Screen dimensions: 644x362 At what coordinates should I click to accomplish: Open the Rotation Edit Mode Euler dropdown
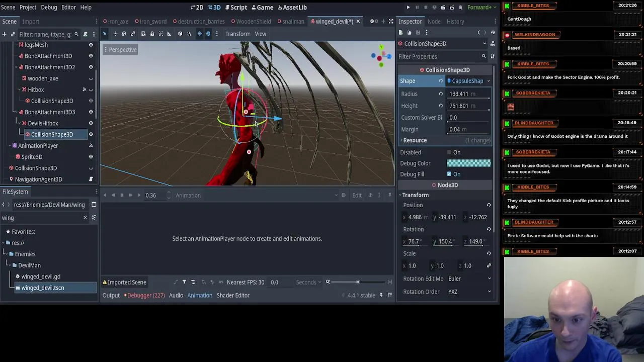point(469,279)
